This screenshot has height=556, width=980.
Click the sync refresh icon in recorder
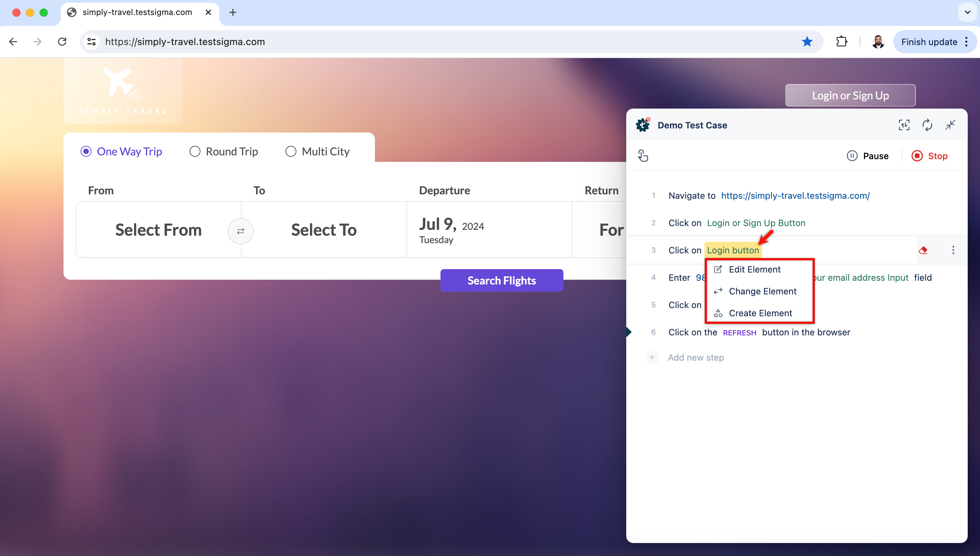point(927,125)
